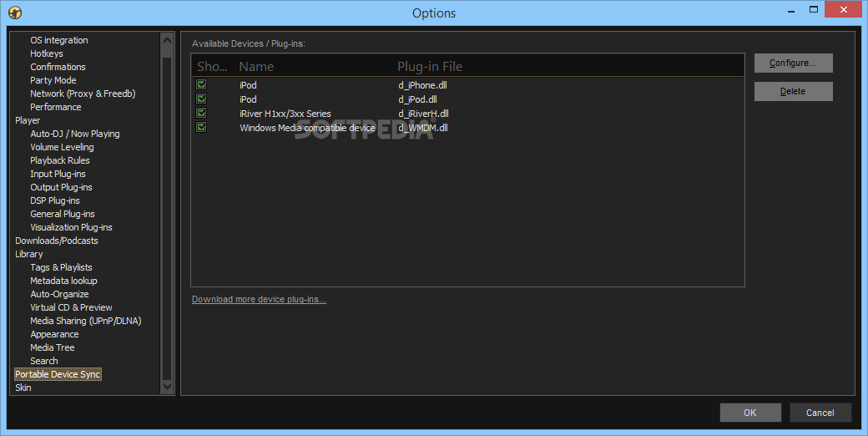Select Volume Leveling options
The width and height of the screenshot is (868, 436).
click(62, 147)
